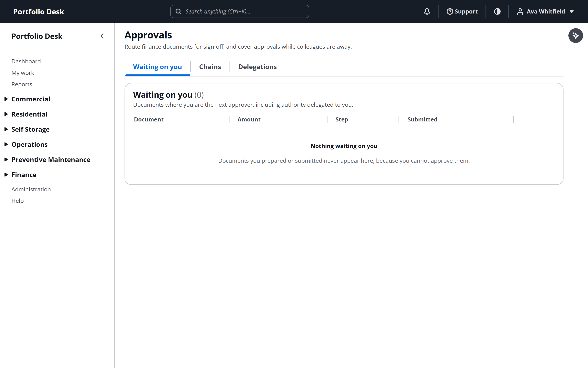This screenshot has width=588, height=368.
Task: Click the search magnifier icon
Action: [178, 11]
